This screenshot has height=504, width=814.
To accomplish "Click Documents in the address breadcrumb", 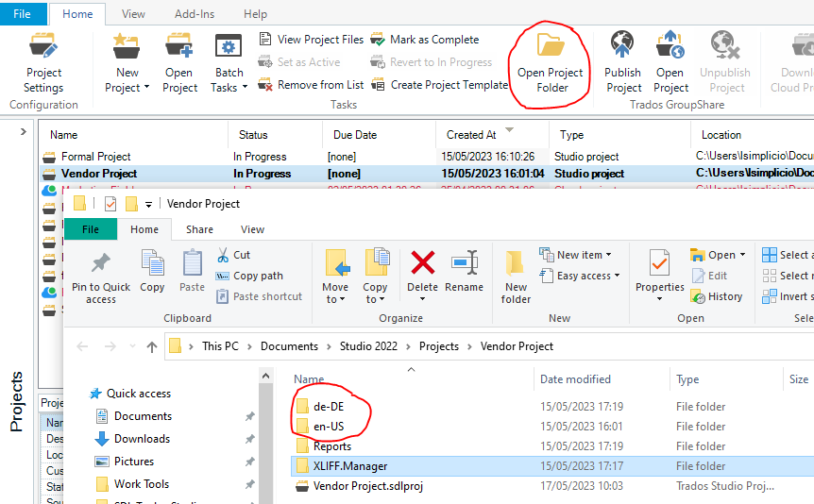I will [x=289, y=346].
